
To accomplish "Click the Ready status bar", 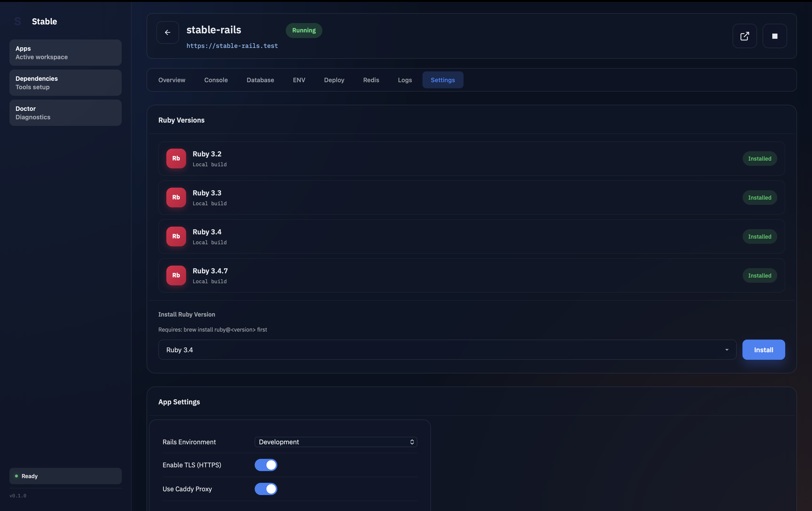I will tap(65, 476).
